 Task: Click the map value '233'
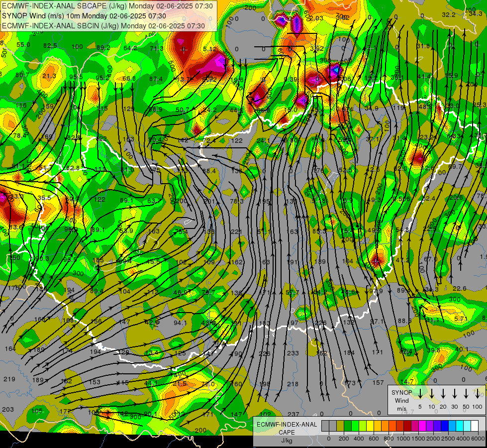(292, 353)
